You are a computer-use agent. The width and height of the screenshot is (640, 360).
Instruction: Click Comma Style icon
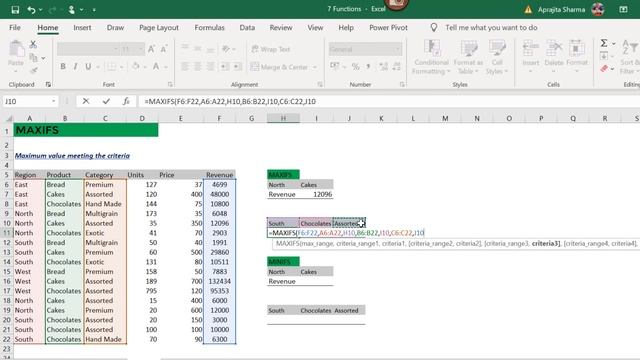click(x=368, y=67)
